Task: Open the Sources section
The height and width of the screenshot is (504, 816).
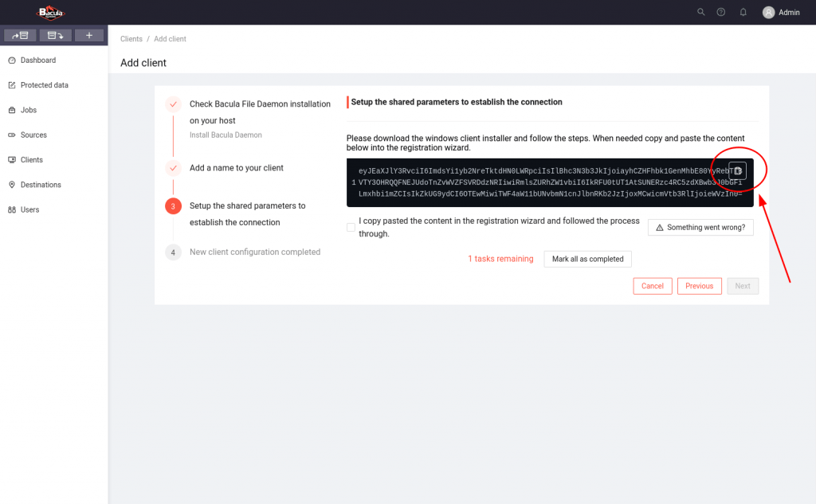Action: pos(33,135)
